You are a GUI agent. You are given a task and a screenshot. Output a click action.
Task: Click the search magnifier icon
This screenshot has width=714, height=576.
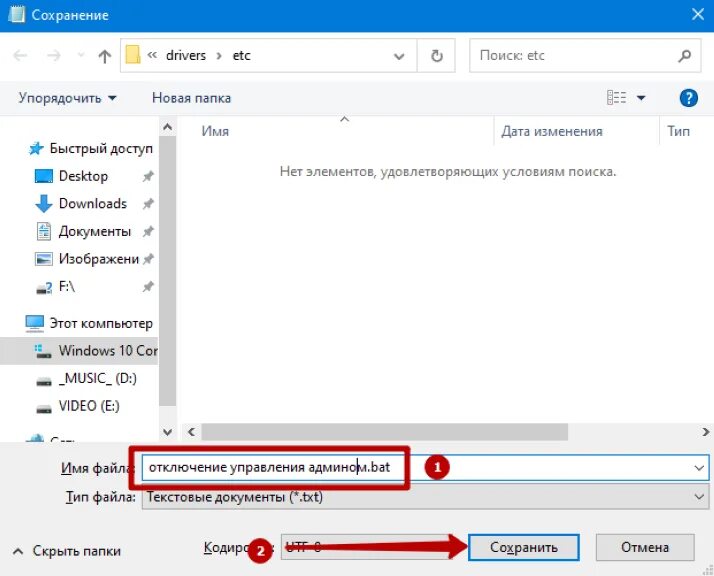(684, 56)
